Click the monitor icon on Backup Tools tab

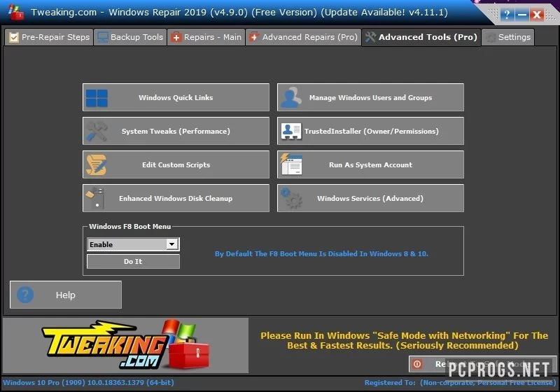pyautogui.click(x=103, y=37)
